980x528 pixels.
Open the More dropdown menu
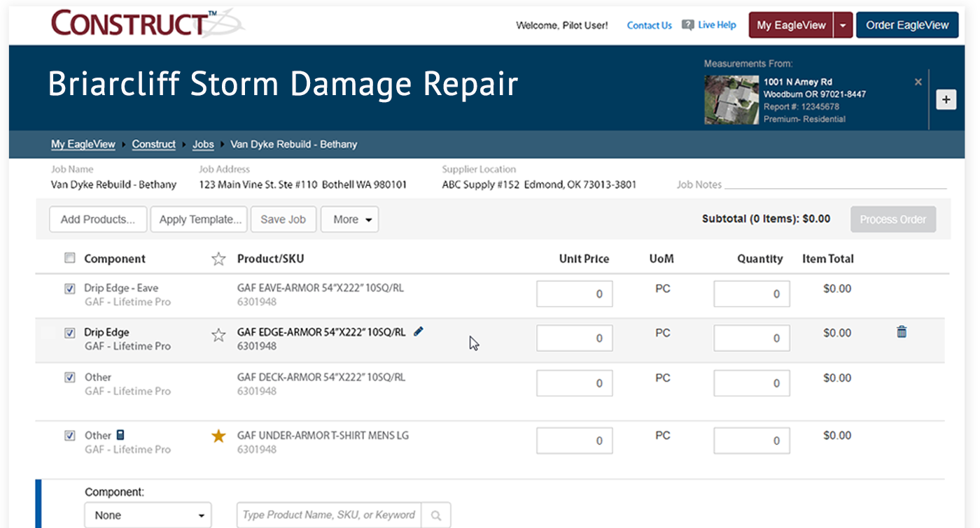point(349,219)
